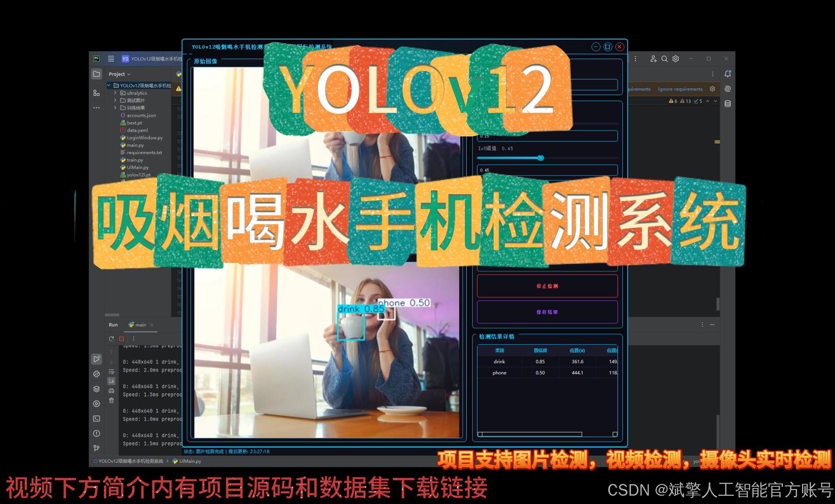Viewport: 835px width, 504px height.
Task: Clear the Run console with the trash icon
Action: tap(111, 400)
